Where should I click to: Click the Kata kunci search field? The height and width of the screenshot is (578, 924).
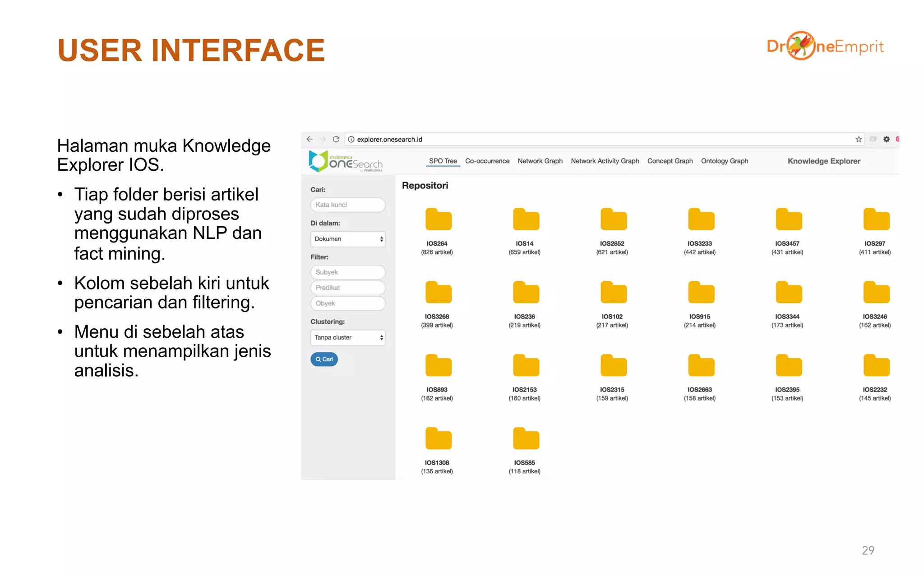pos(347,205)
